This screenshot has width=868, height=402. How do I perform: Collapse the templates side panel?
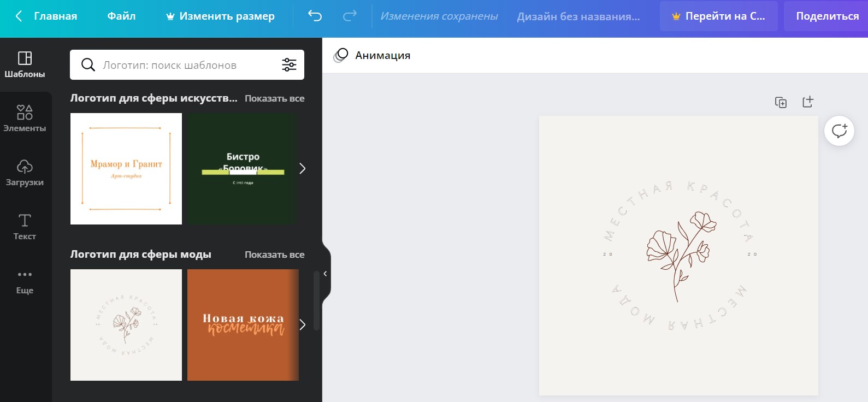pyautogui.click(x=325, y=274)
